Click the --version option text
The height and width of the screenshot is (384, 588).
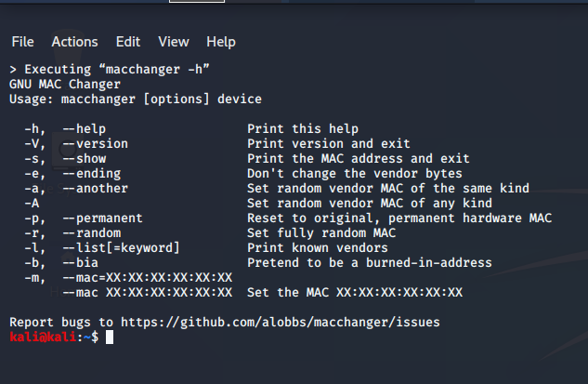96,143
